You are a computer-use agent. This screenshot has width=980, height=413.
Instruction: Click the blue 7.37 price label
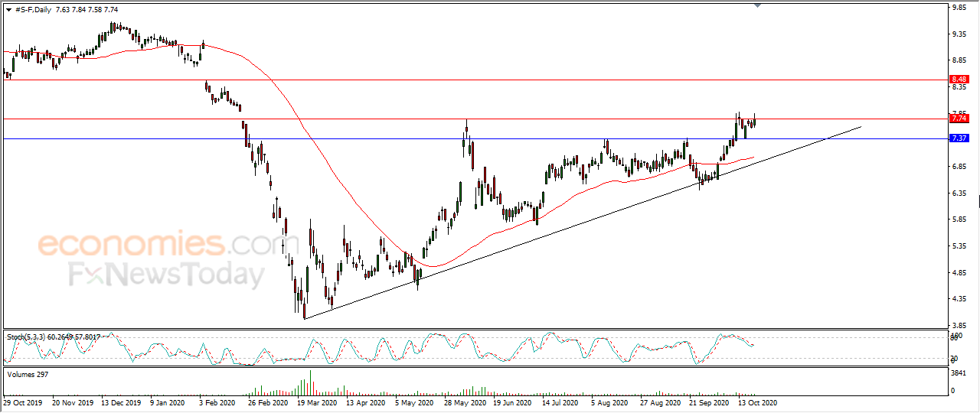tap(959, 138)
